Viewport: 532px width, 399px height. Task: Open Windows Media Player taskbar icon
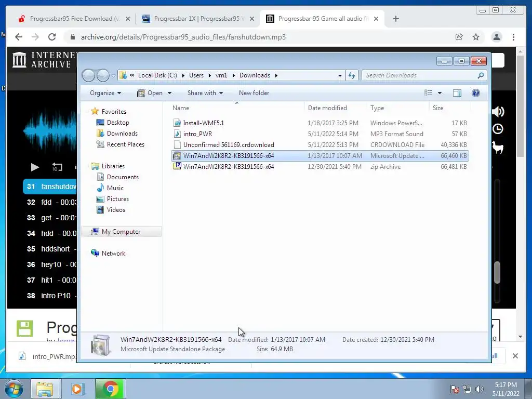pyautogui.click(x=77, y=389)
